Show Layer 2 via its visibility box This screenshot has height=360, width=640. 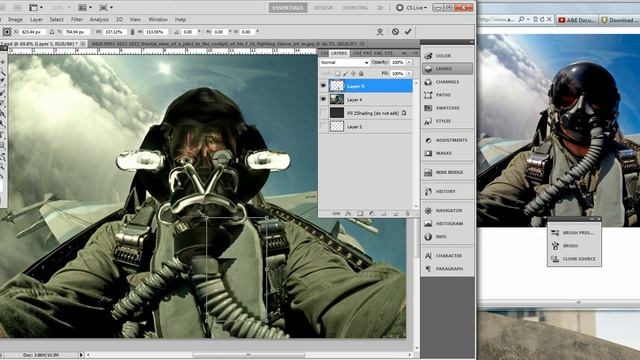pyautogui.click(x=323, y=127)
